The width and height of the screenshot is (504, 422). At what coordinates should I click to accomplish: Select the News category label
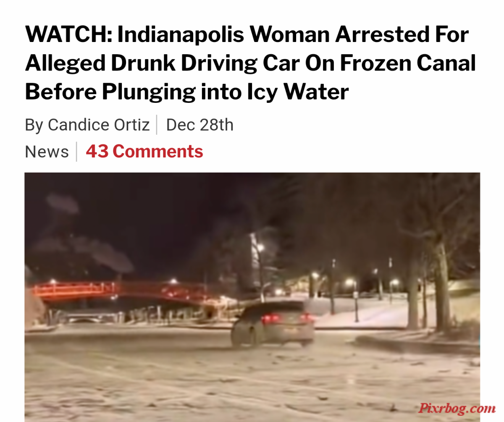point(47,152)
